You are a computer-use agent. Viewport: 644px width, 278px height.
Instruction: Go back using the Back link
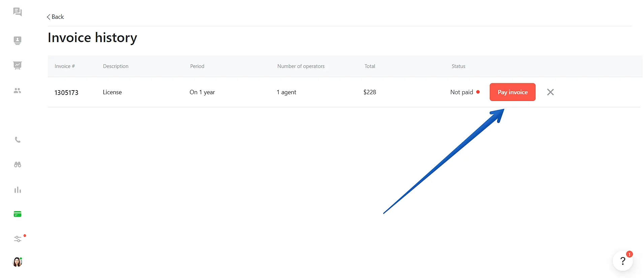click(55, 17)
